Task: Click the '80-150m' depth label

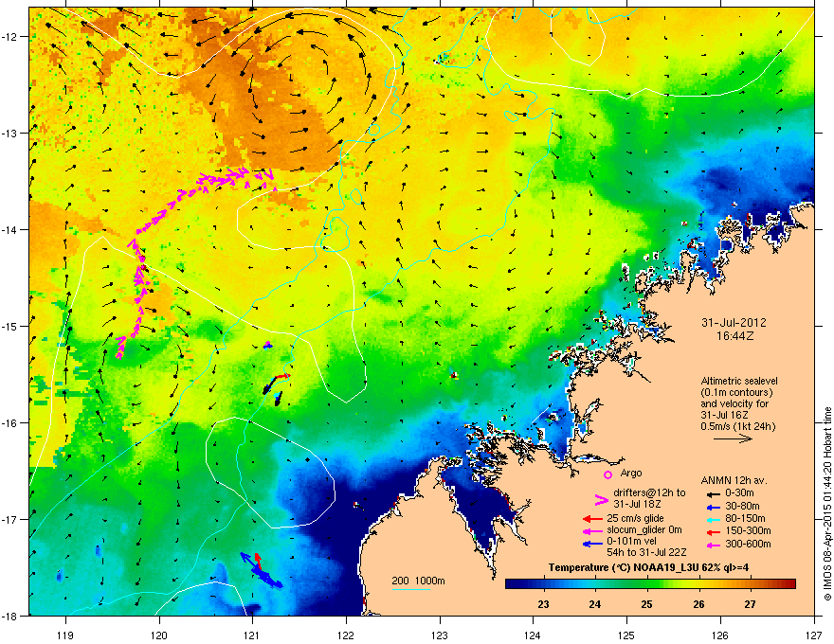Action: pyautogui.click(x=745, y=518)
